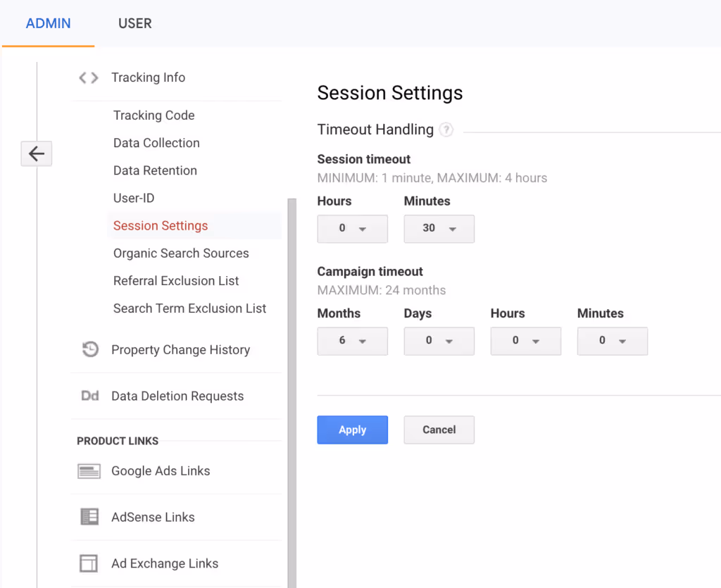This screenshot has height=588, width=721.
Task: Collapse the Tracking Info section
Action: (x=148, y=77)
